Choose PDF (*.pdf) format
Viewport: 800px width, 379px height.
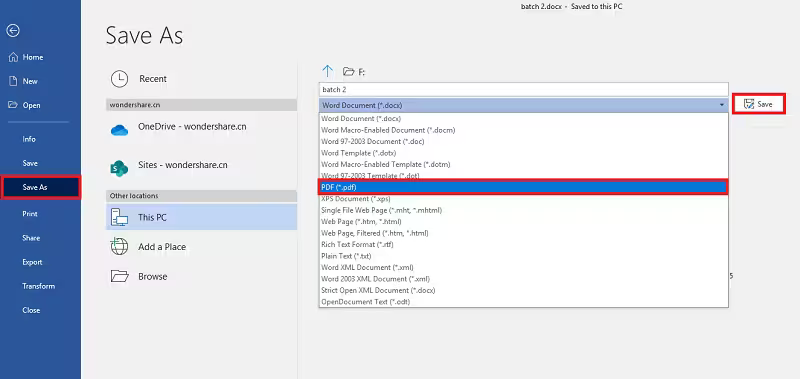(x=523, y=187)
